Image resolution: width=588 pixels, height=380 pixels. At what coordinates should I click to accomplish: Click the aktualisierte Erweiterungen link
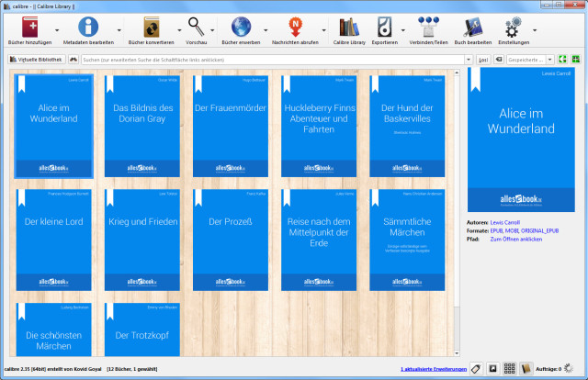[x=434, y=369]
